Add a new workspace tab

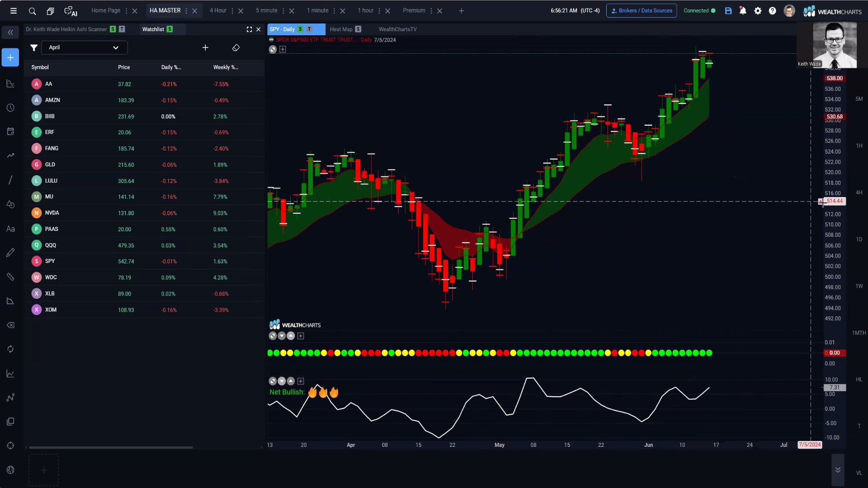pos(461,11)
